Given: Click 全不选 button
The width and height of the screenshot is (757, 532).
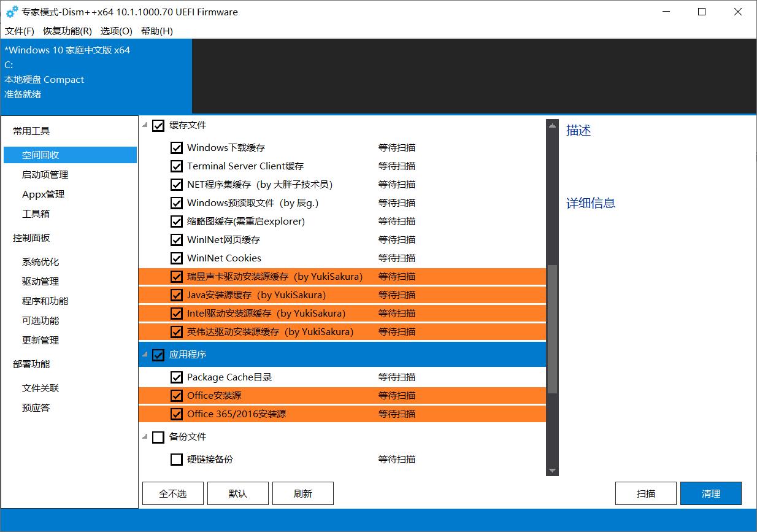Looking at the screenshot, I should [173, 493].
